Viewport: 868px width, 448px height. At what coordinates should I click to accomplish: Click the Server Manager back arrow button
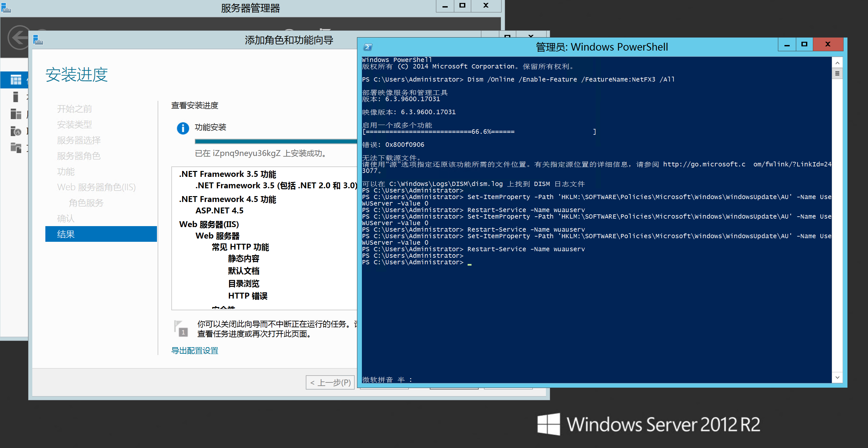click(19, 37)
